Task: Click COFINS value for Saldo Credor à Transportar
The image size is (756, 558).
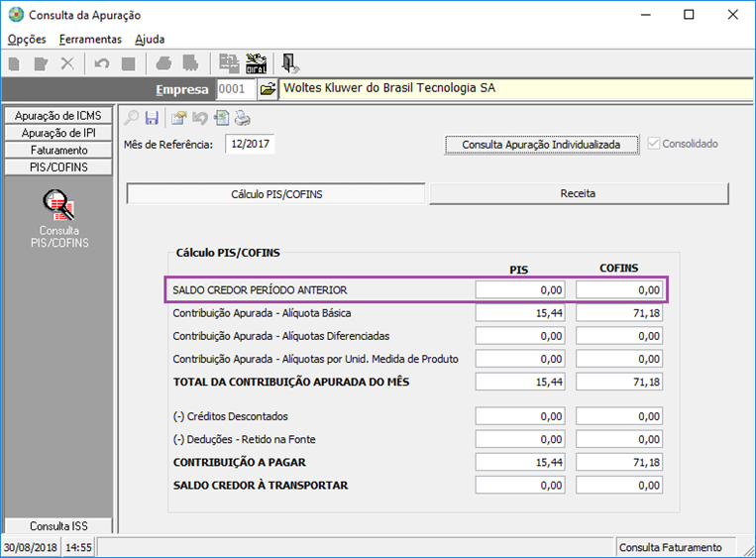Action: coord(619,485)
